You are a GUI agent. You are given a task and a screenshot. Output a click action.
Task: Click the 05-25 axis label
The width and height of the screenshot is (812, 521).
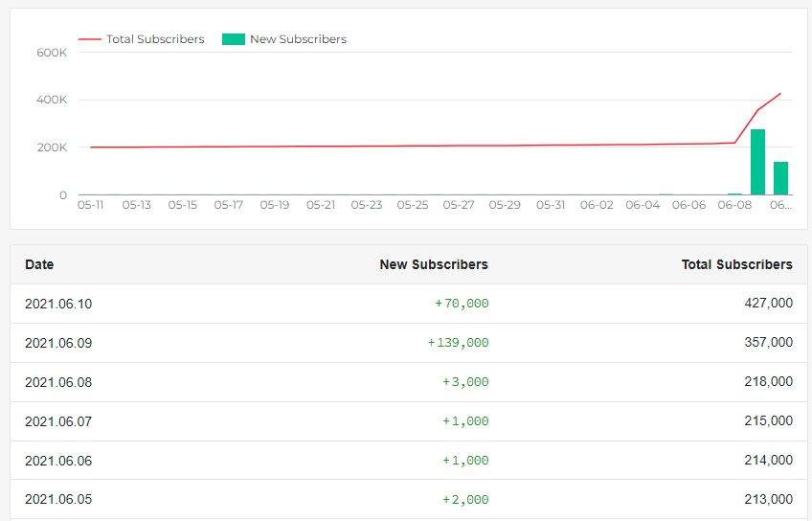413,205
